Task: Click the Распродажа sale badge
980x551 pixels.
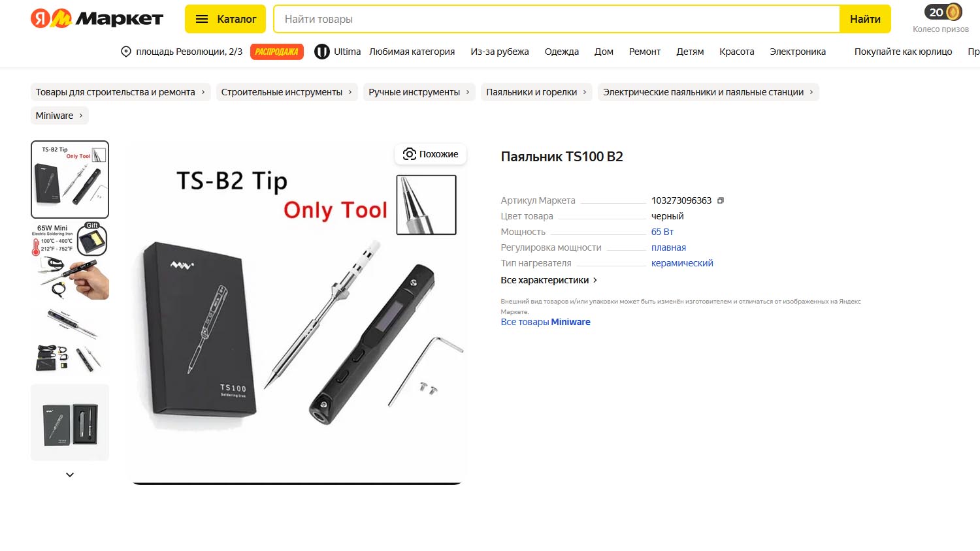Action: [x=277, y=52]
